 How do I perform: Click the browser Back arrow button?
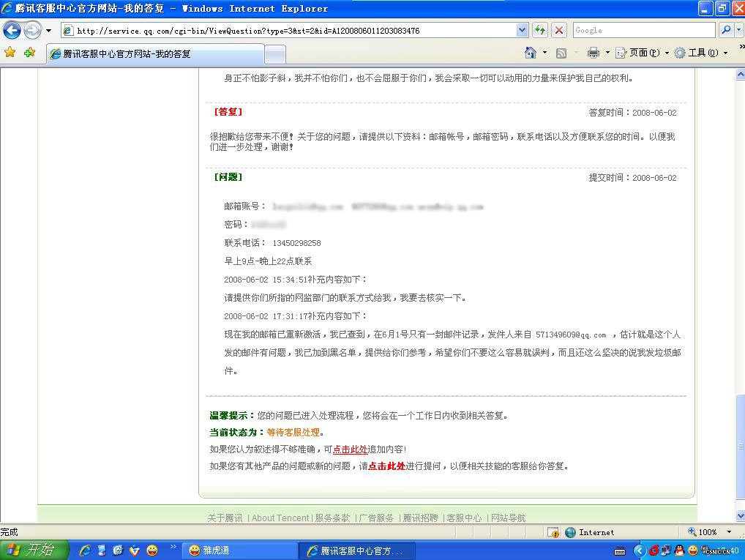pyautogui.click(x=12, y=30)
